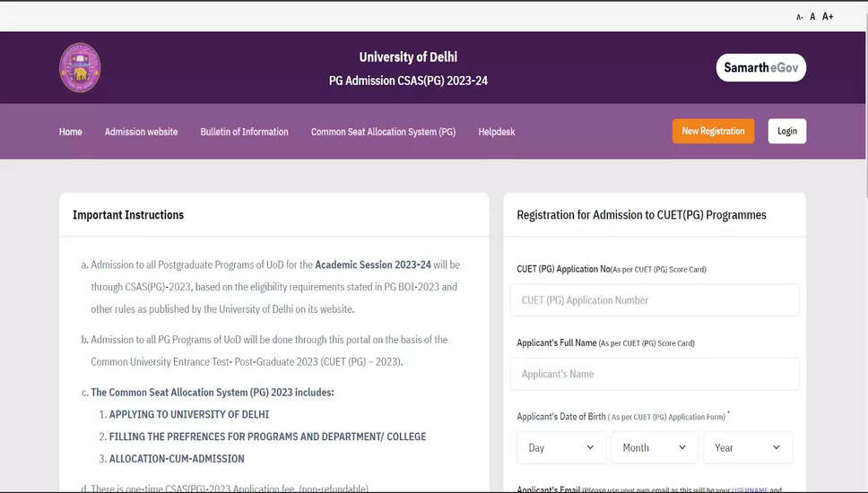This screenshot has height=493, width=868.
Task: Open Bulletin of Information page
Action: click(x=244, y=132)
